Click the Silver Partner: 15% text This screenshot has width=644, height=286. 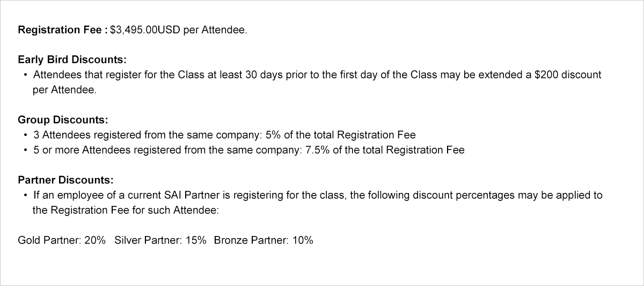coord(160,240)
